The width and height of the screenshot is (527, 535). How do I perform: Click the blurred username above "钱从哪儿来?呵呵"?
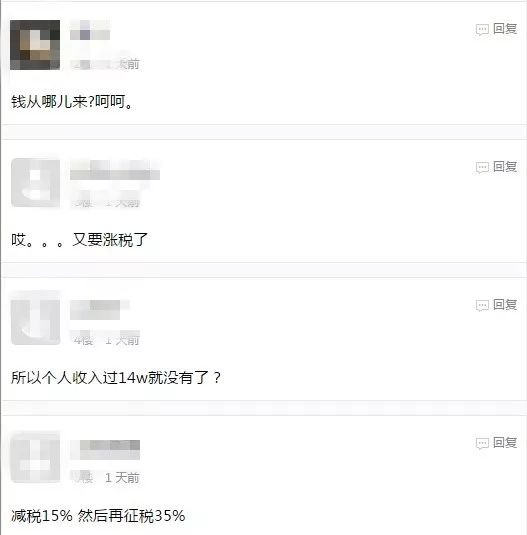[90, 30]
